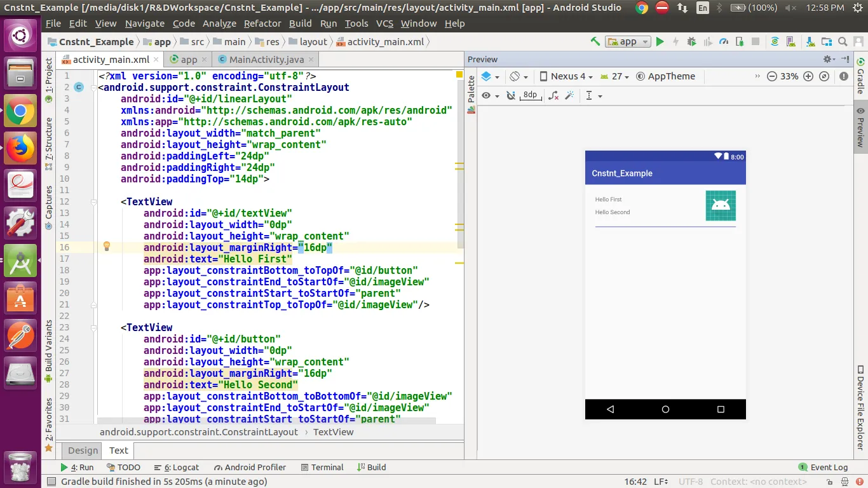This screenshot has height=488, width=868.
Task: Click the default margin 8dp field
Action: (x=530, y=95)
